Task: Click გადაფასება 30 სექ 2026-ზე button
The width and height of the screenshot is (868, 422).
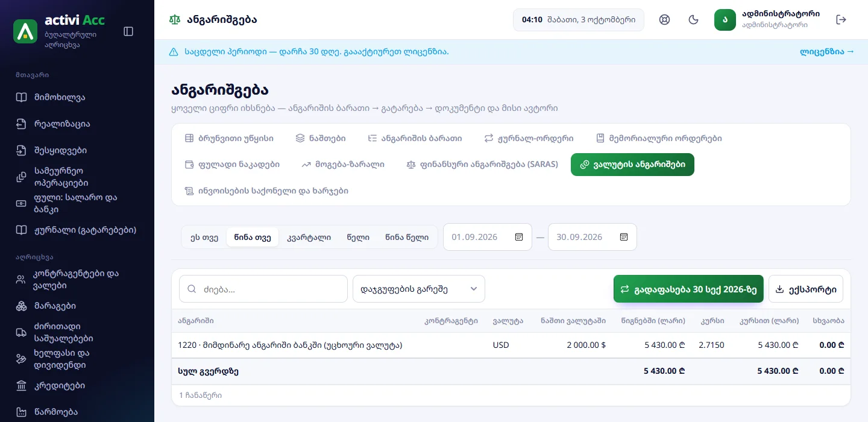Action: click(688, 289)
